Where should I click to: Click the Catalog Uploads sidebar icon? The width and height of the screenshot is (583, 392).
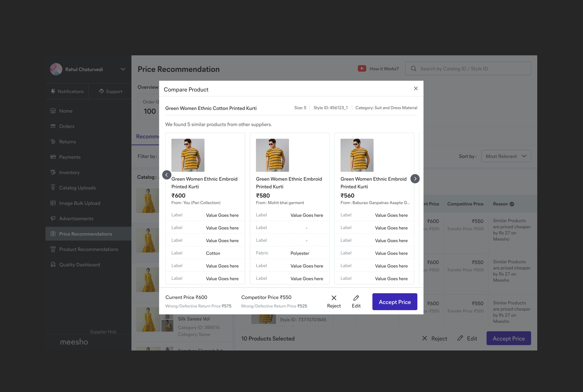(53, 188)
